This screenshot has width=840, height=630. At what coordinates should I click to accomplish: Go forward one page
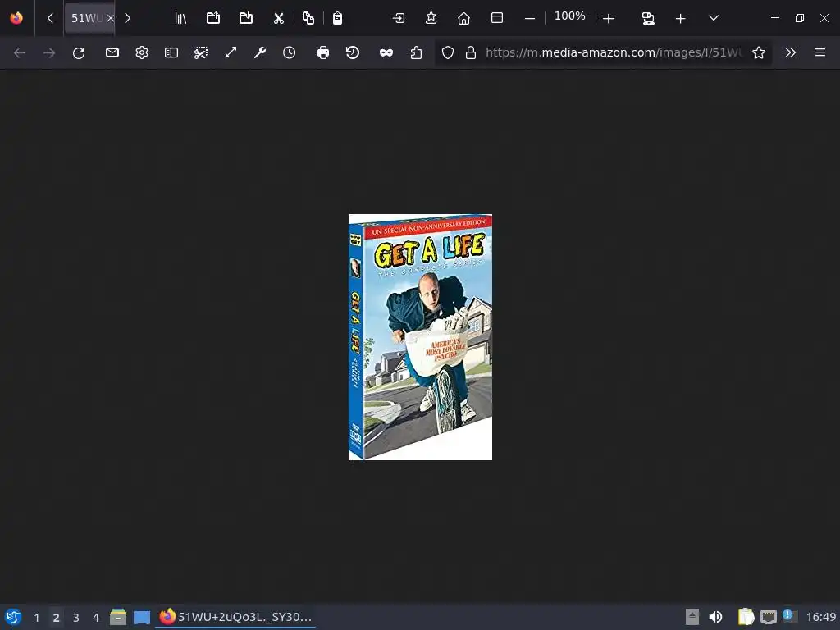click(49, 52)
